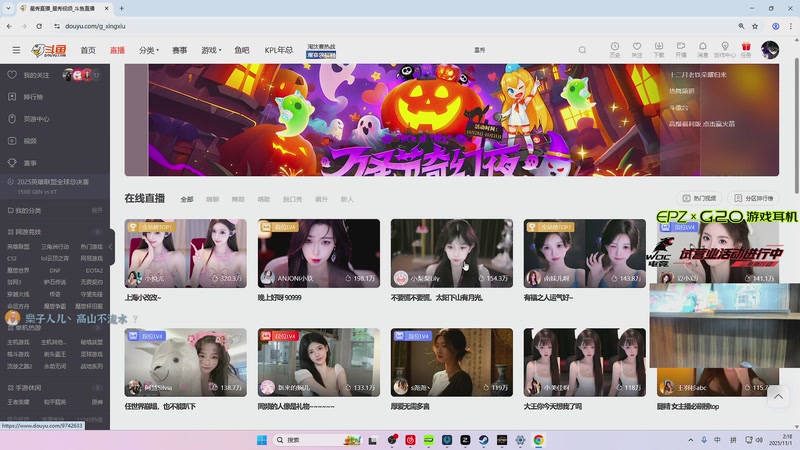This screenshot has height=450, width=800.
Task: Open the user profile avatar
Action: 769,50
